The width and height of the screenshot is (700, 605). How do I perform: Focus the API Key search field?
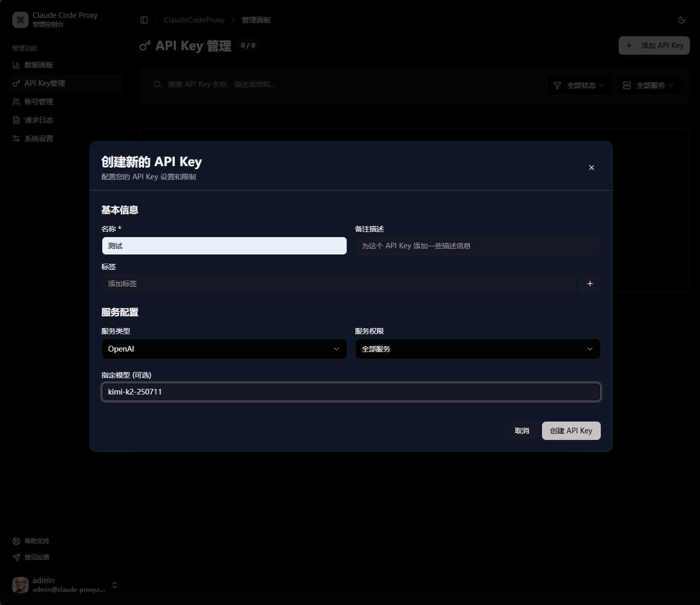(343, 84)
